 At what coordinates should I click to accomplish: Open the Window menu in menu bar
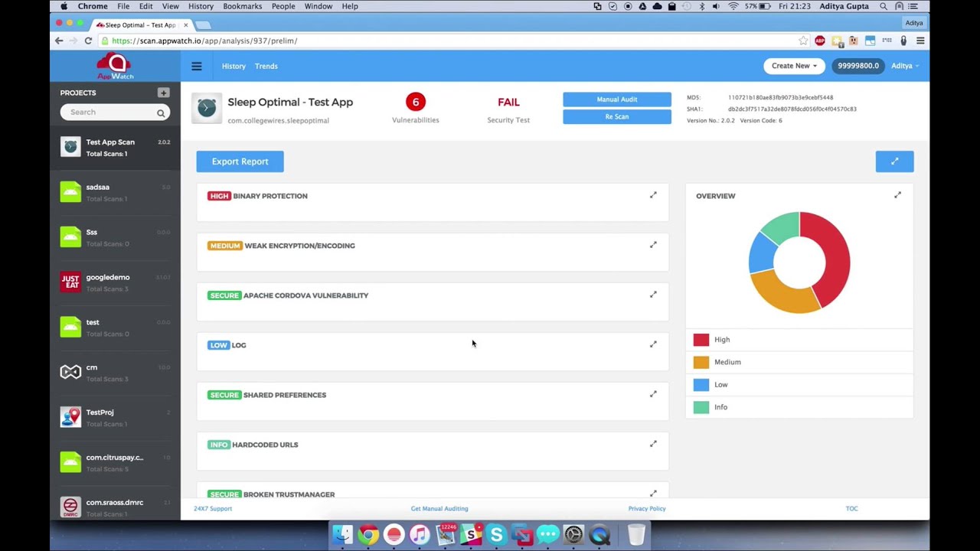[x=318, y=6]
